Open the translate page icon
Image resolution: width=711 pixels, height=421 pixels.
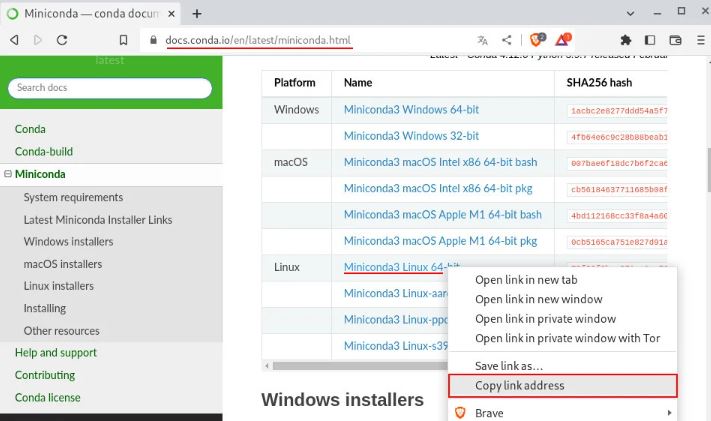pyautogui.click(x=482, y=40)
